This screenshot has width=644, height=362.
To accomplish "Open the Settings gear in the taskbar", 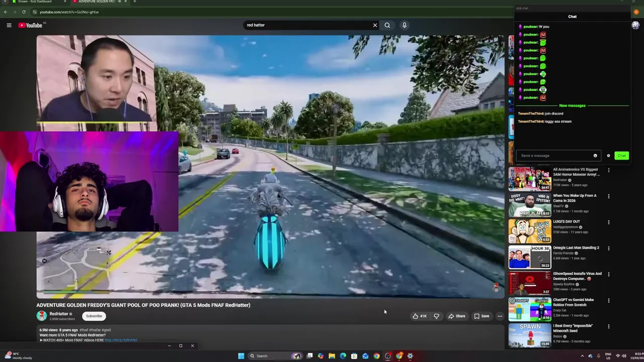I will pyautogui.click(x=410, y=356).
